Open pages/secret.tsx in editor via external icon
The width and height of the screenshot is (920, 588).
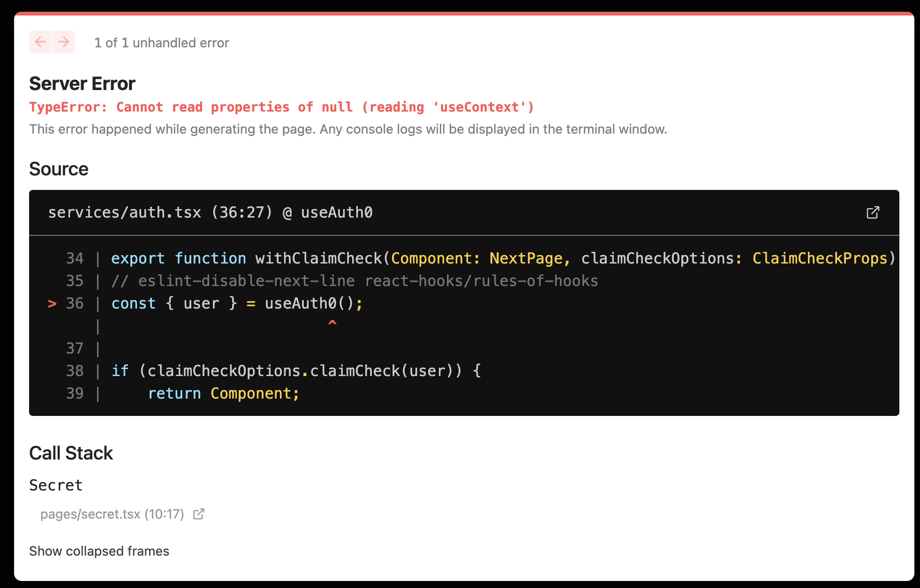(x=199, y=514)
